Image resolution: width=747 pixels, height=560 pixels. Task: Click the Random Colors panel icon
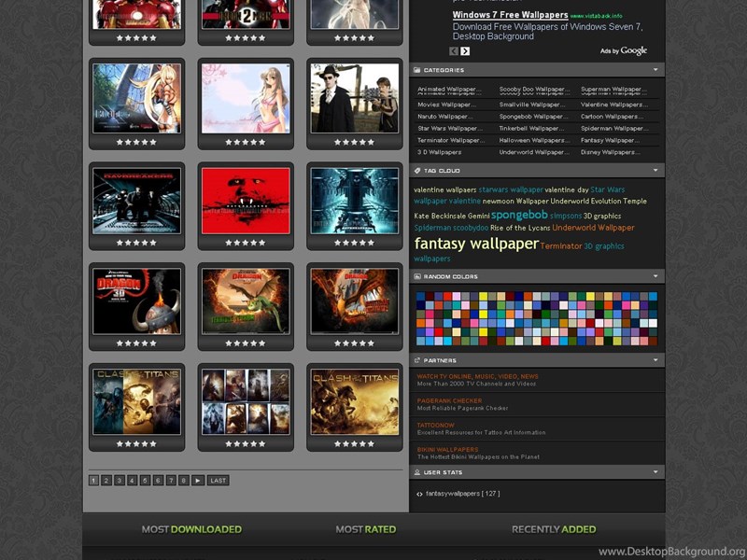[417, 276]
